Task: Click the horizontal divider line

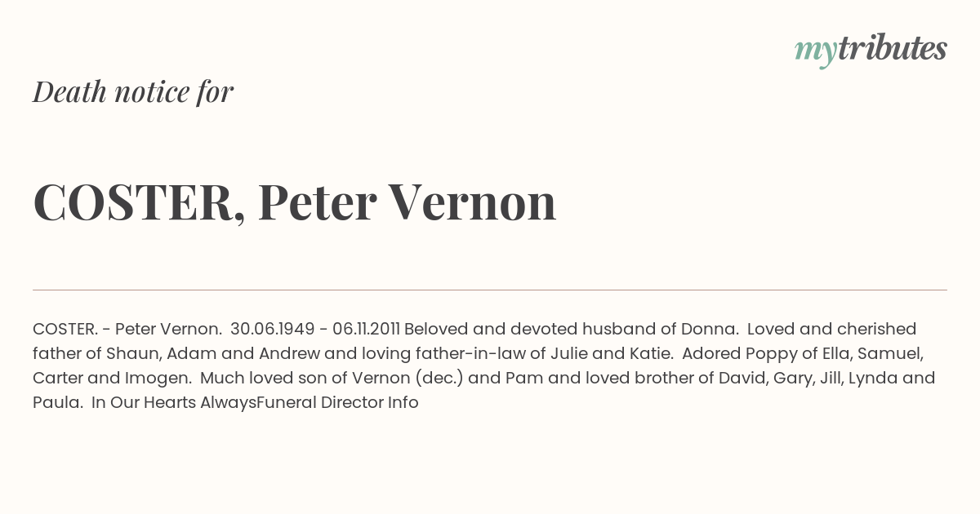Action: (490, 290)
